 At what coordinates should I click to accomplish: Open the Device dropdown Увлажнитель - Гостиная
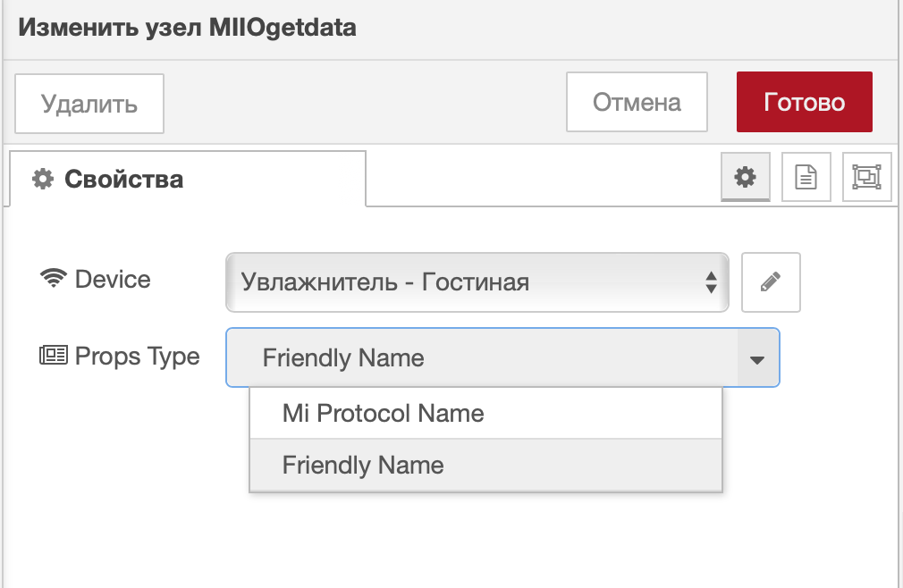coord(477,281)
